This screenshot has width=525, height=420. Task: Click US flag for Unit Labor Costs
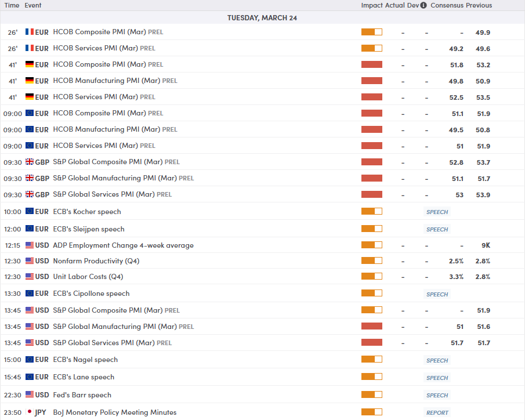pyautogui.click(x=30, y=277)
